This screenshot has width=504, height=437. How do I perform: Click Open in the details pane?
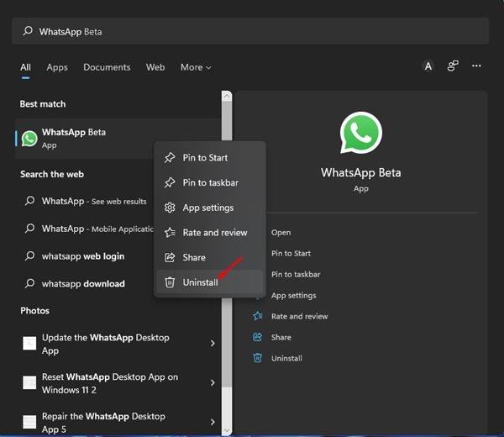click(x=281, y=233)
